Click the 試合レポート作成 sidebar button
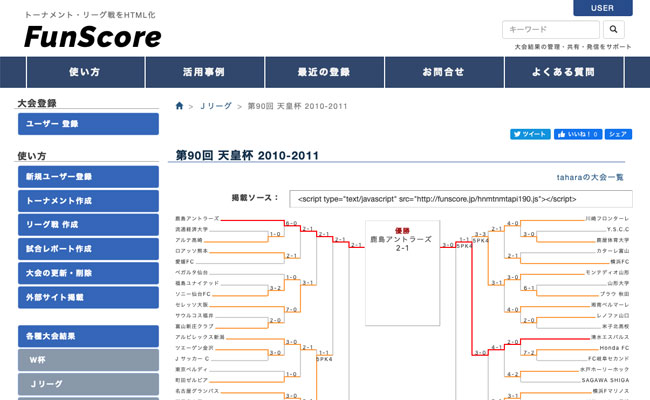The image size is (650, 400). coord(88,248)
